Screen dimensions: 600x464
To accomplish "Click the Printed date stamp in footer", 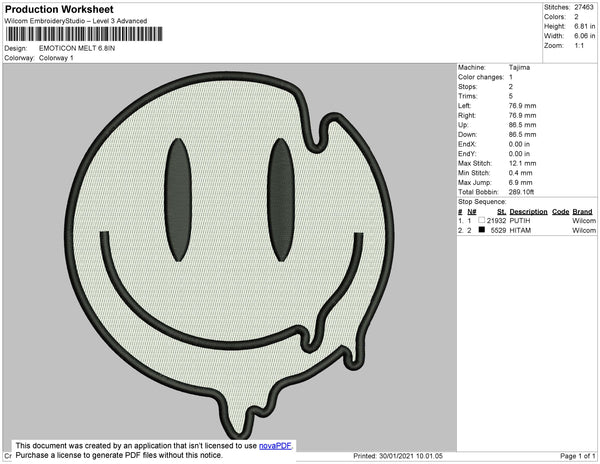I will coord(400,456).
